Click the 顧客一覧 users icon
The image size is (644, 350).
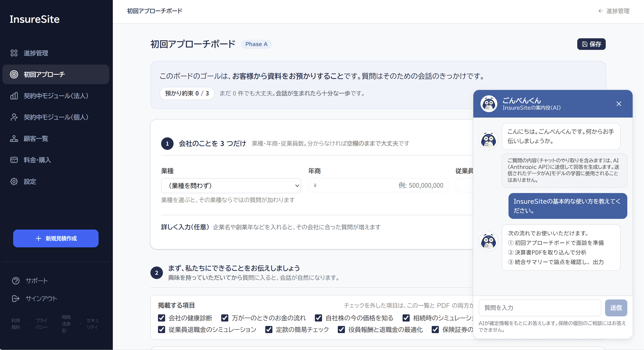14,139
